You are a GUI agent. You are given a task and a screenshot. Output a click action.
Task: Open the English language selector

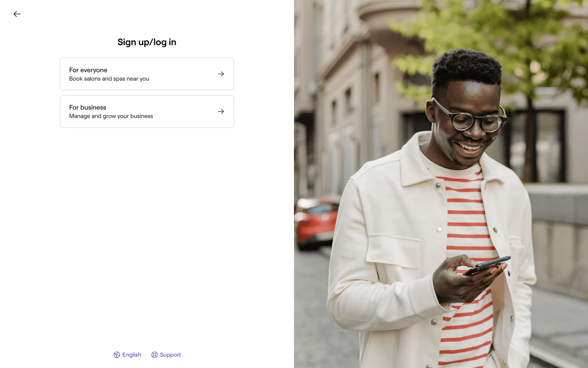point(127,355)
